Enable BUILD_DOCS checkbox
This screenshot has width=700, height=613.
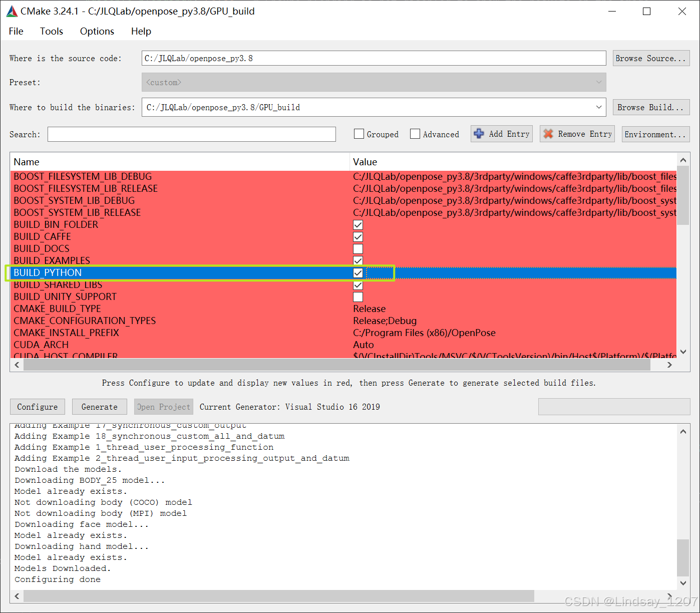pyautogui.click(x=358, y=249)
